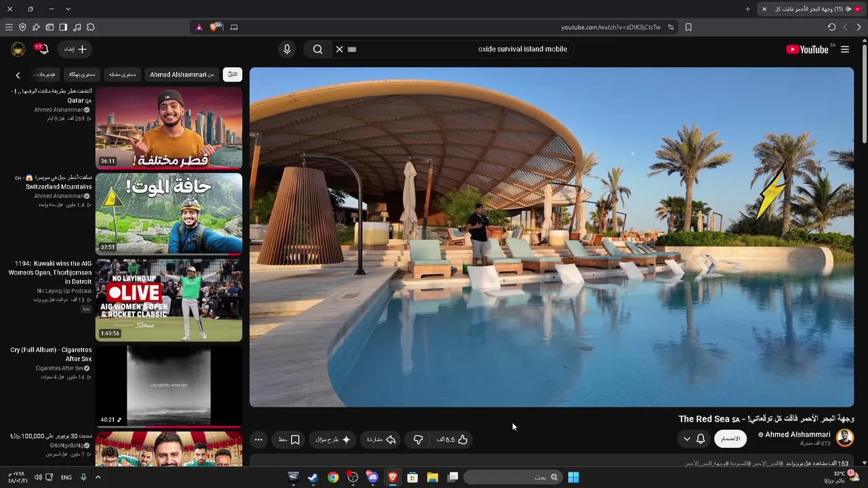Go to the YouTube home logo

tap(807, 49)
